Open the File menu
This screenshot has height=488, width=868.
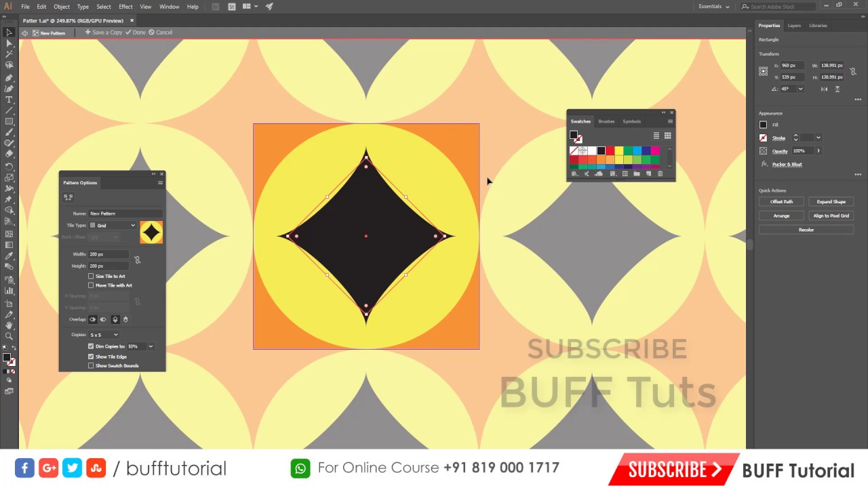(x=25, y=7)
